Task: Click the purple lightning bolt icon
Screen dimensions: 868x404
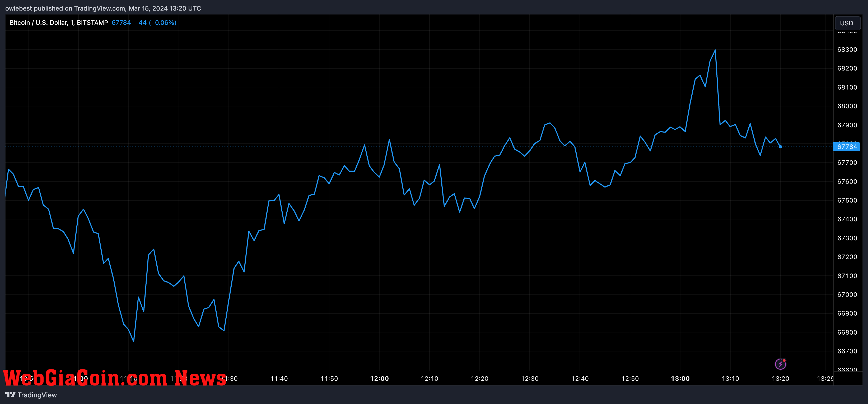Action: tap(780, 364)
